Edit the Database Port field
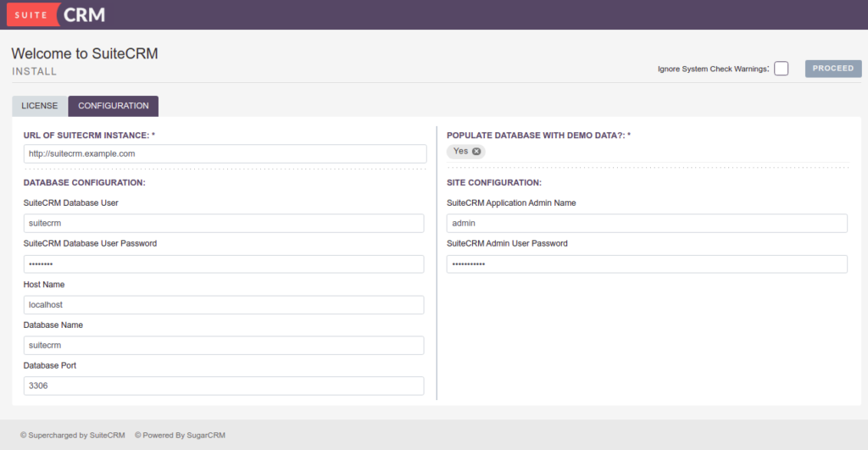Viewport: 868px width, 450px height. 224,386
